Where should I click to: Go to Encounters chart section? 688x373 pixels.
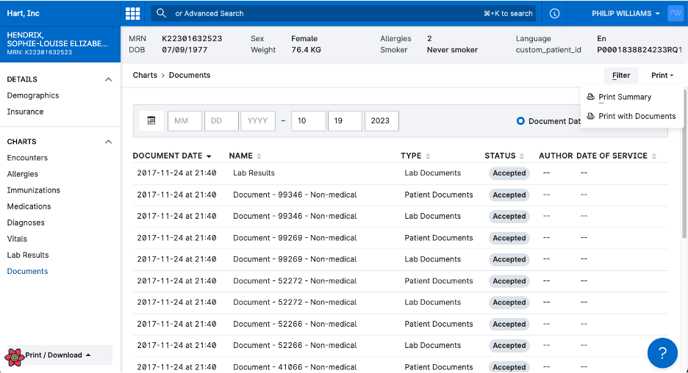[27, 158]
